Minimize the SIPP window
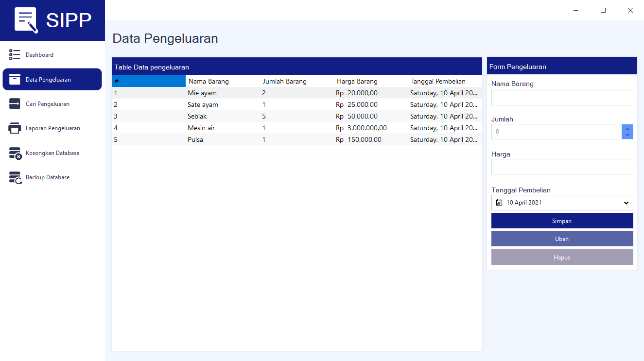Screen dimensions: 644x361 (576, 10)
